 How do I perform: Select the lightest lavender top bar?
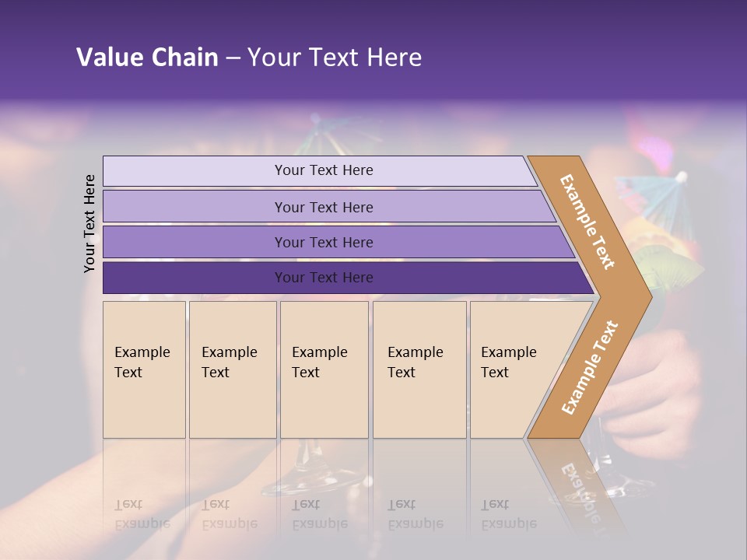pos(324,170)
